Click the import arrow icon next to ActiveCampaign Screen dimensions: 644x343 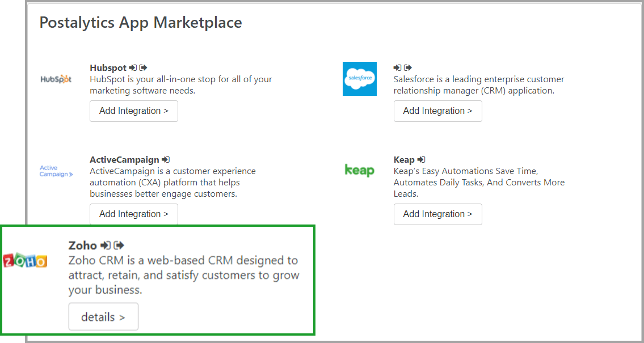coord(165,158)
